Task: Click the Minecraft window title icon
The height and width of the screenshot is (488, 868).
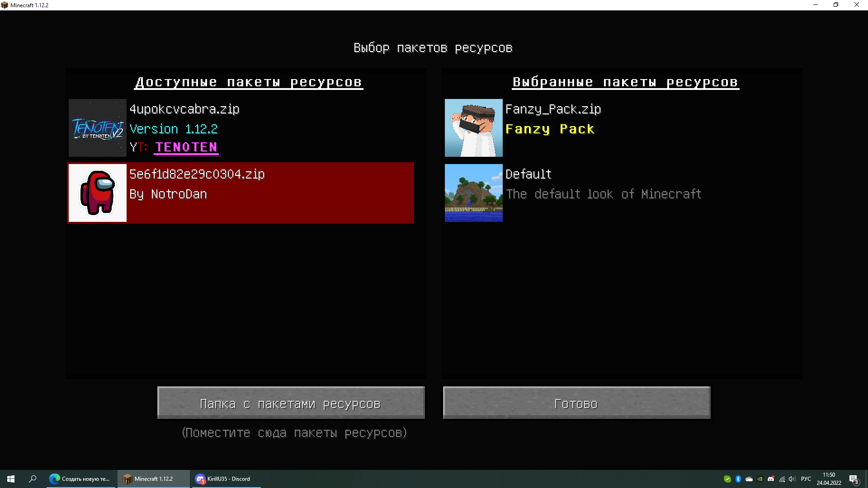Action: pos(5,5)
